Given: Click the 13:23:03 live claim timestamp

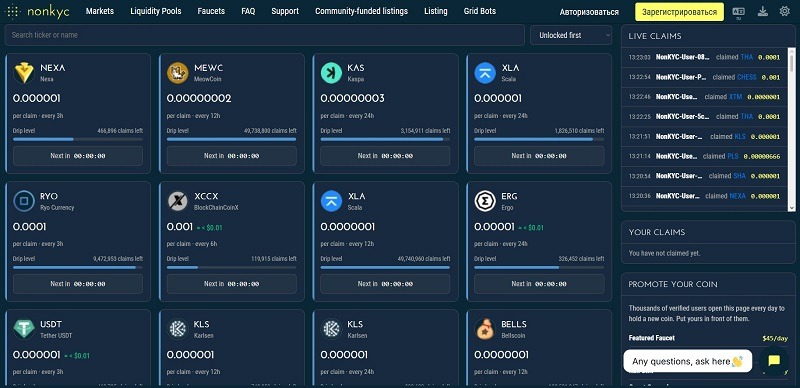Looking at the screenshot, I should (639, 57).
